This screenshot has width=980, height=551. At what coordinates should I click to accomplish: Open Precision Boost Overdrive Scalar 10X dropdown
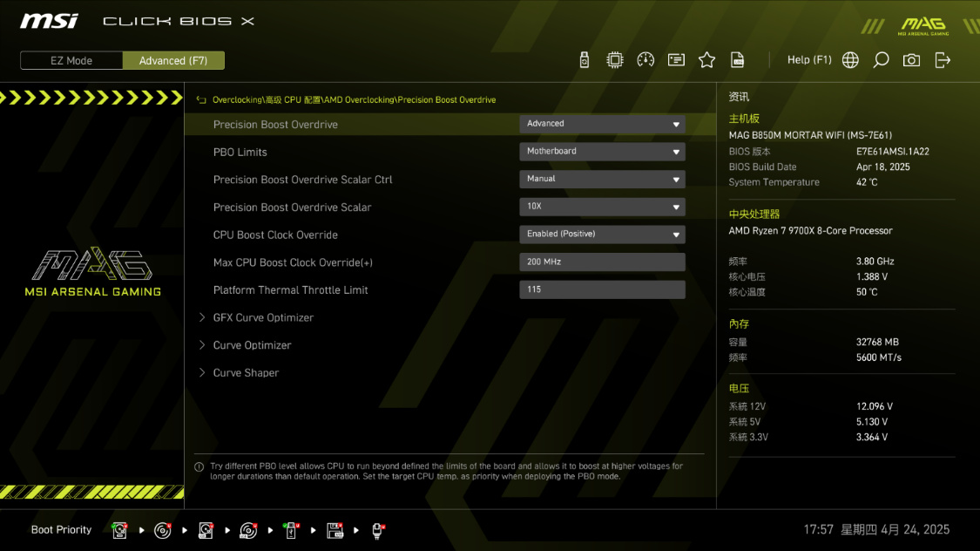(x=602, y=207)
